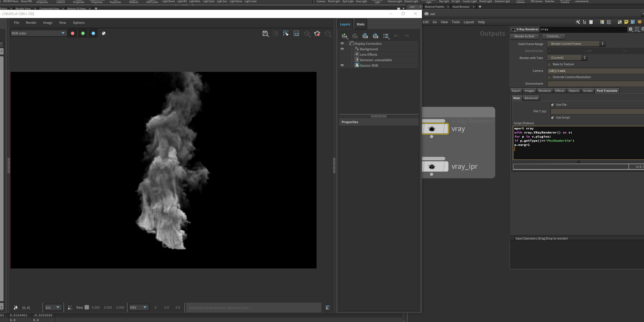Open the layer list options icon
Image resolution: width=644 pixels, height=322 pixels.
(386, 36)
